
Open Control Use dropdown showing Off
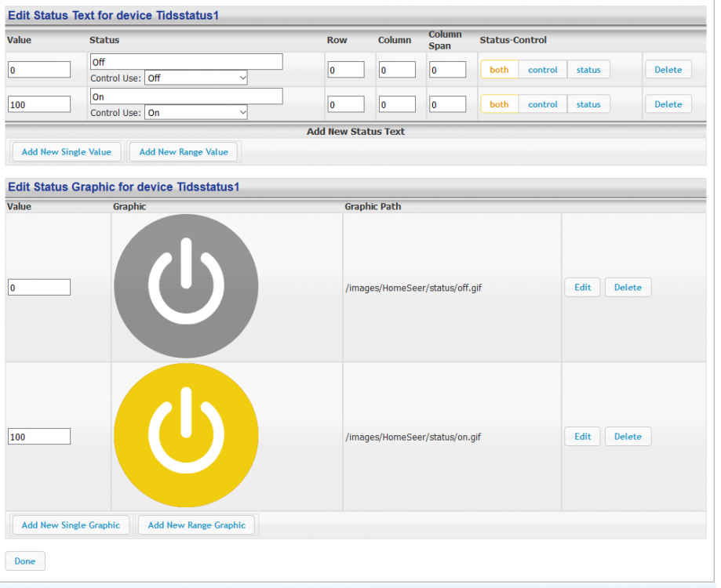(196, 78)
